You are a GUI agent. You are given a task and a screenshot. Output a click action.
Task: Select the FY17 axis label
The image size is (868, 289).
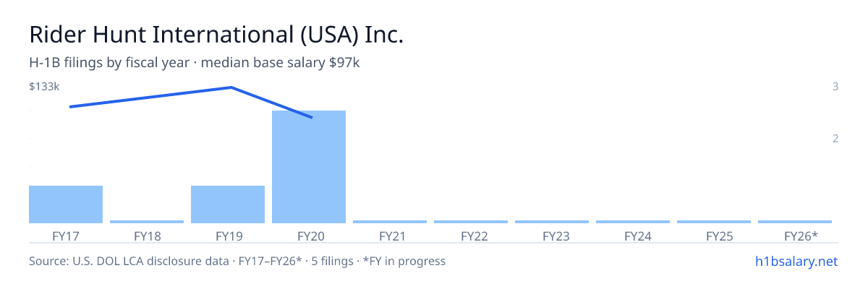click(x=66, y=236)
